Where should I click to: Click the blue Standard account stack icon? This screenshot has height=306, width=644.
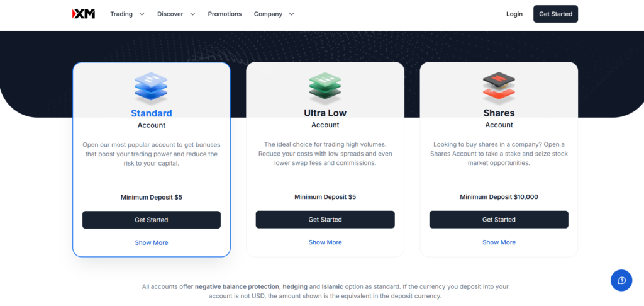(x=152, y=88)
